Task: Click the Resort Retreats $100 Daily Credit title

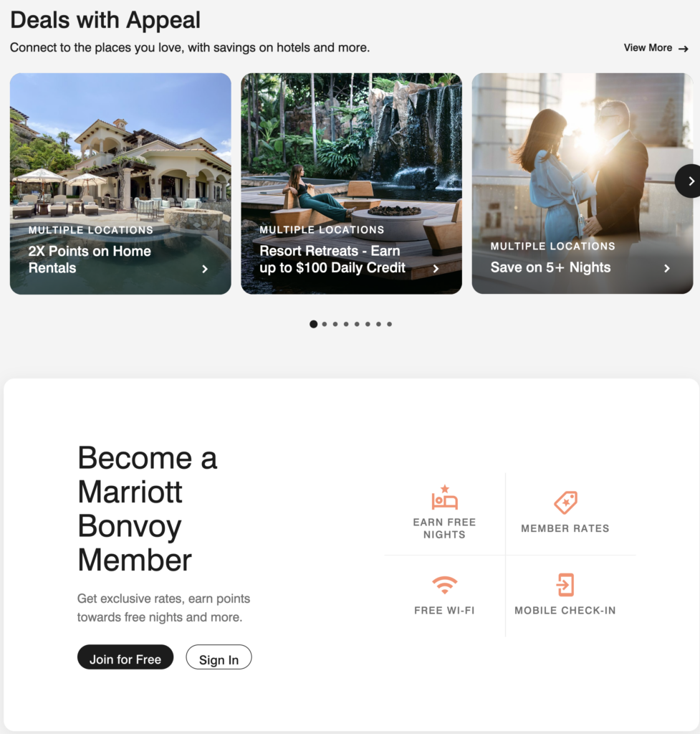Action: tap(332, 259)
